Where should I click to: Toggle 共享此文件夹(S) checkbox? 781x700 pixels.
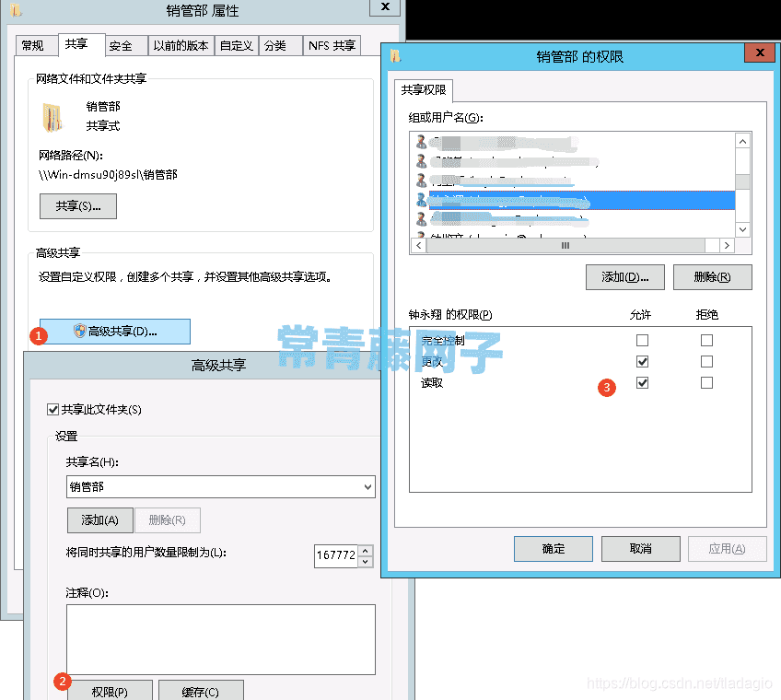click(x=52, y=410)
